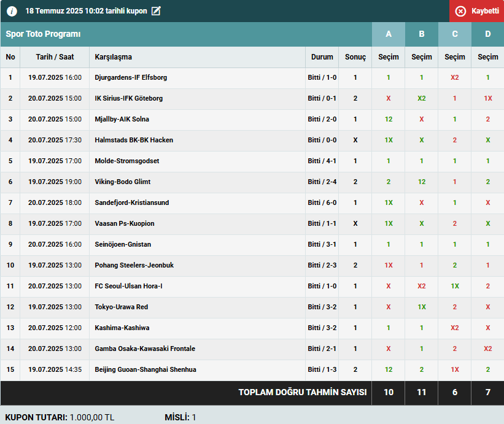Open the Djurgardens-IF Elfsborg match
Image resolution: width=504 pixels, height=424 pixels.
[x=131, y=78]
